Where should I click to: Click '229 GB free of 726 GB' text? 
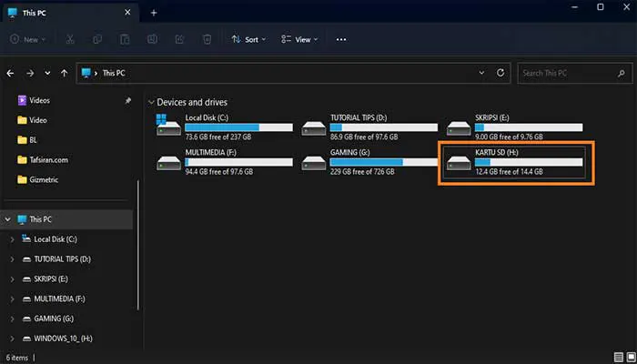coord(362,172)
